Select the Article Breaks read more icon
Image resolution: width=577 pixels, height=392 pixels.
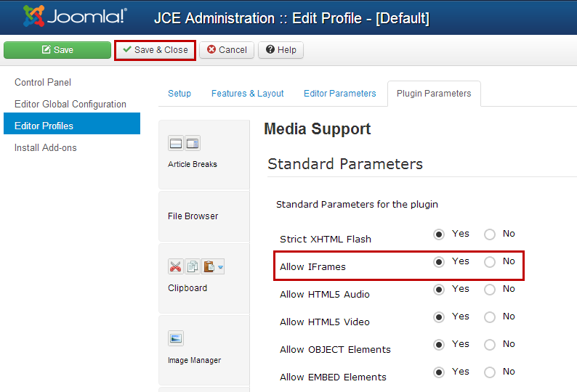click(176, 144)
